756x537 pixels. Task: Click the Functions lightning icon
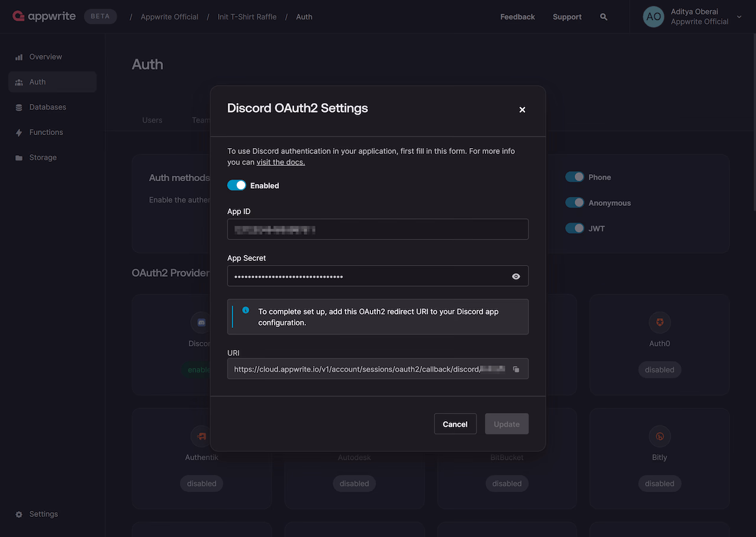pos(19,133)
